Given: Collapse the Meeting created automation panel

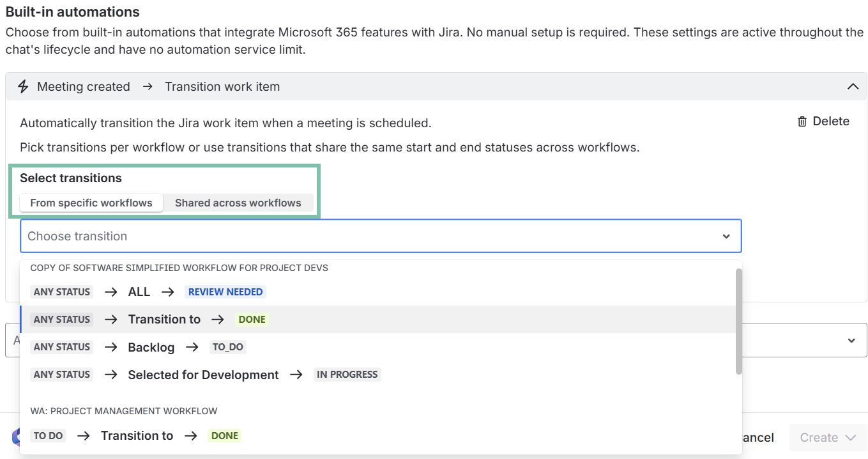Looking at the screenshot, I should (x=852, y=86).
